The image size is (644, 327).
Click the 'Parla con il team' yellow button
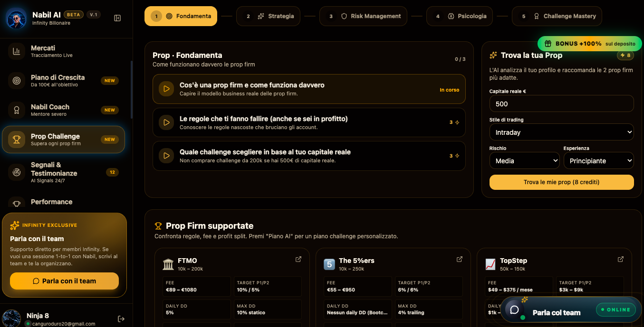(64, 281)
